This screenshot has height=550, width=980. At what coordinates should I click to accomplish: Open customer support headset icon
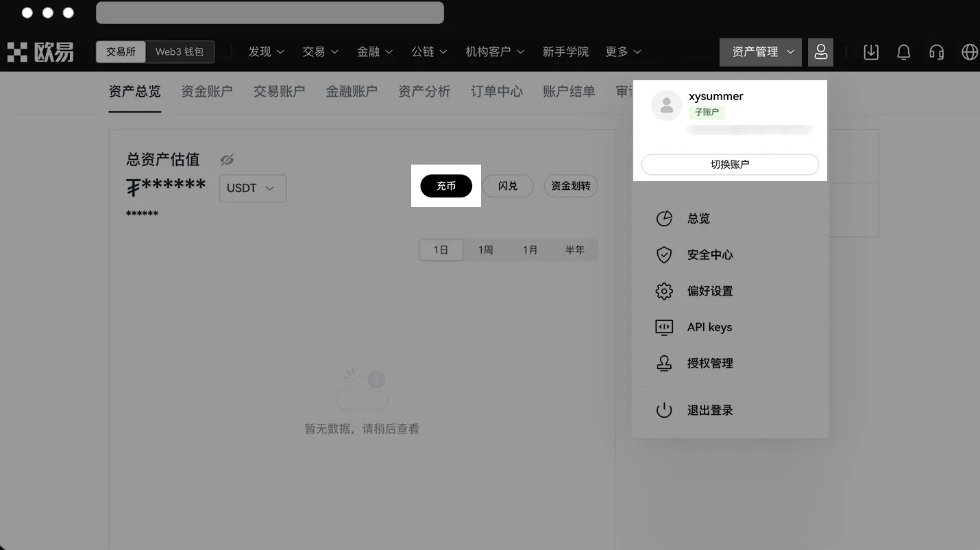tap(936, 52)
